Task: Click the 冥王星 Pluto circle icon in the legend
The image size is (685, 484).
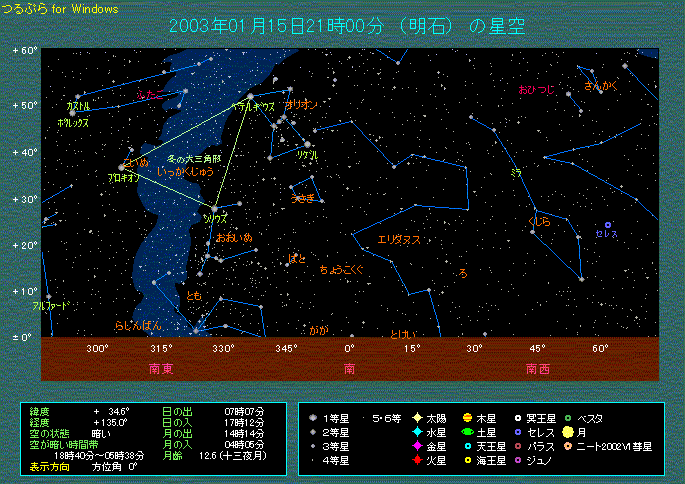Action: click(x=518, y=418)
